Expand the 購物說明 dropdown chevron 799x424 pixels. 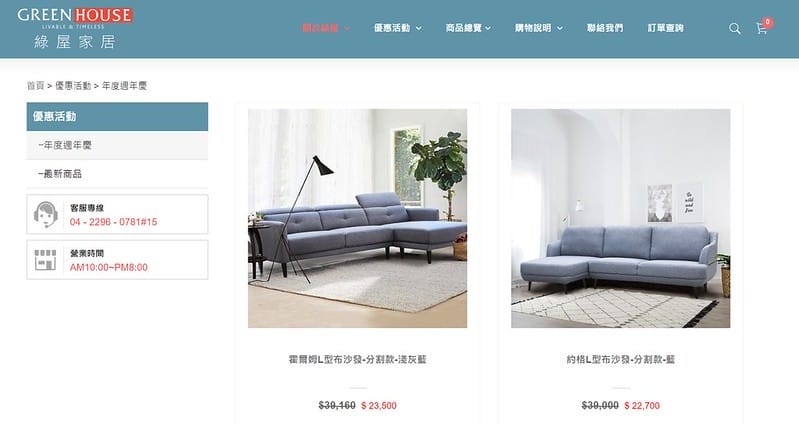pos(560,29)
